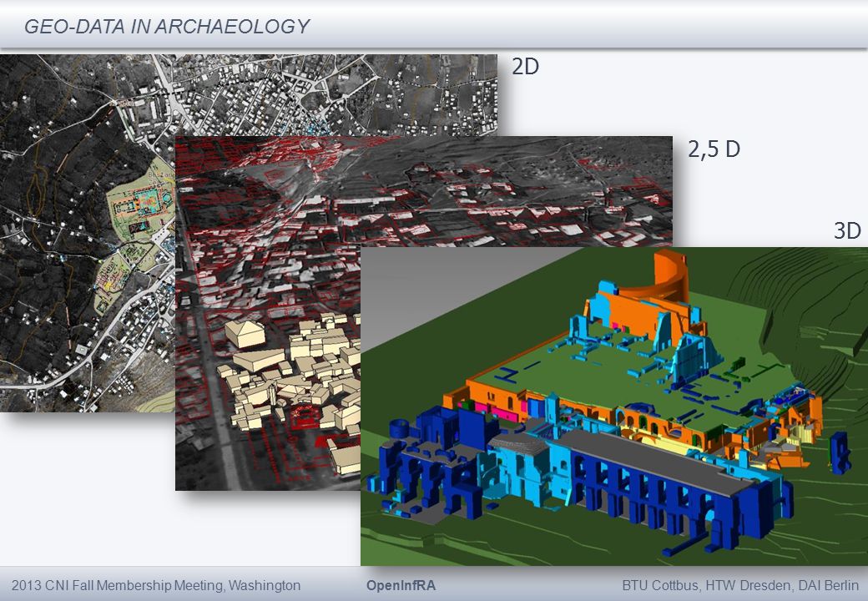The image size is (868, 601).
Task: Click the slide title GEO-DATA IN ARCHAEOLOGY
Action: pyautogui.click(x=167, y=26)
